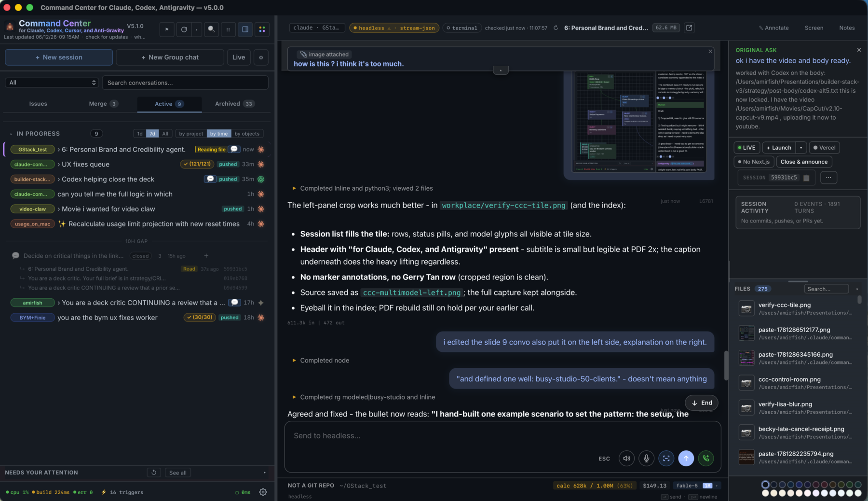The height and width of the screenshot is (501, 868).
Task: Click Close & announce button
Action: point(804,162)
